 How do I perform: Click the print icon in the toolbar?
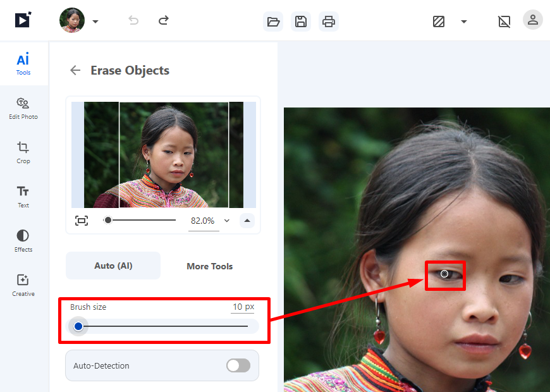tap(329, 21)
